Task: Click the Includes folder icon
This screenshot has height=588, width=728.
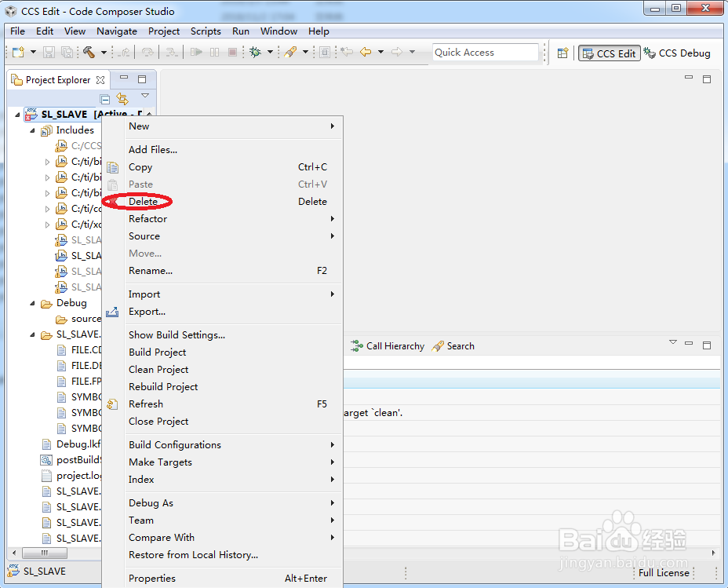Action: point(46,130)
